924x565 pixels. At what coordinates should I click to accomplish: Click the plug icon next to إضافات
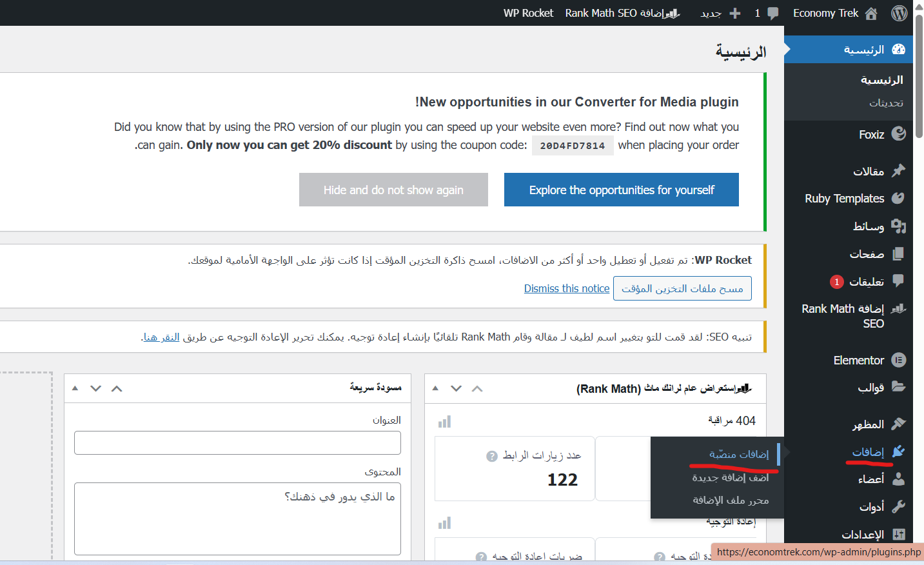pos(898,451)
